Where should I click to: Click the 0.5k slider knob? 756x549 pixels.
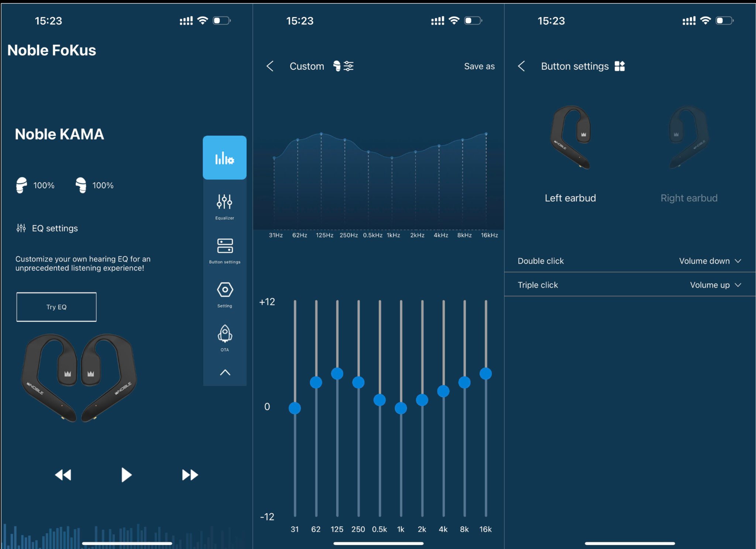(379, 400)
